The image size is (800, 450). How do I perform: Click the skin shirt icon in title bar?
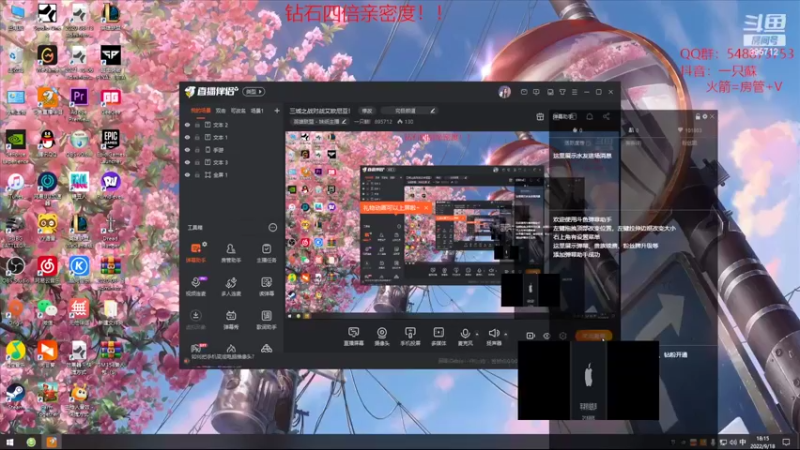coord(562,92)
